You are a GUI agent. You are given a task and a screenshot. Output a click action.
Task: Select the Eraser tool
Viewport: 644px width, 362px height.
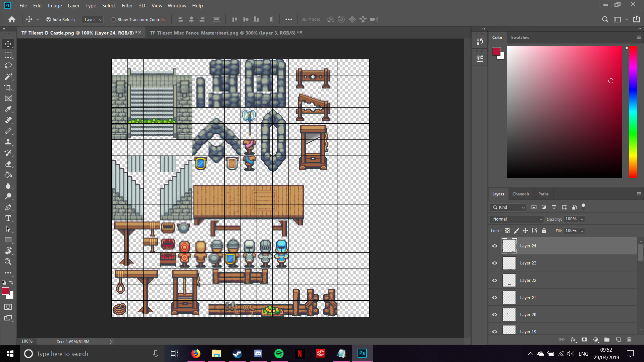[8, 164]
